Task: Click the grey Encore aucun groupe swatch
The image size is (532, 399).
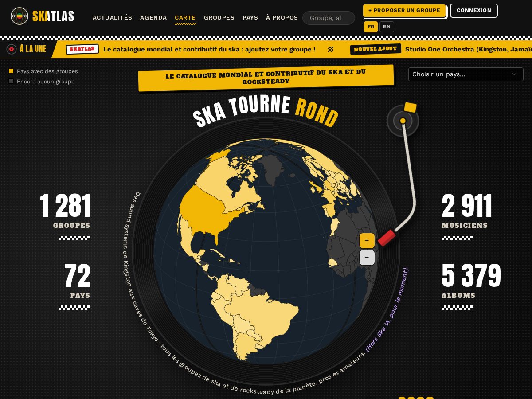Action: coord(11,81)
